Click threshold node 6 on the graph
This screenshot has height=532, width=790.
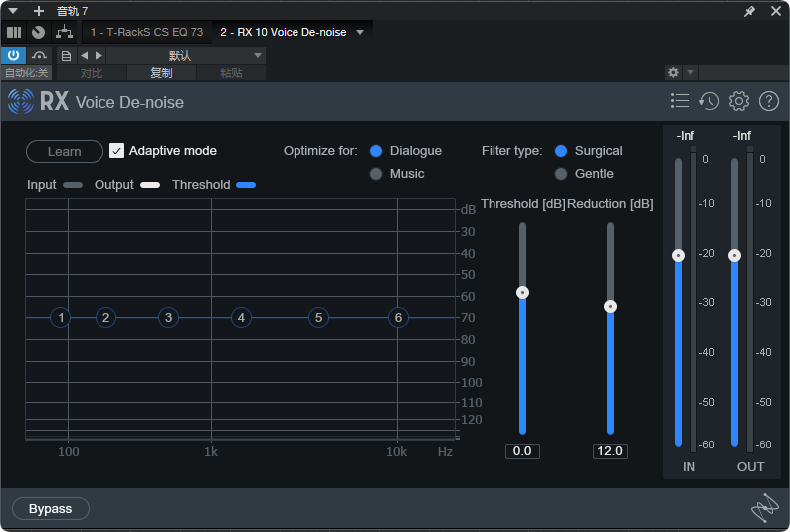(x=398, y=317)
